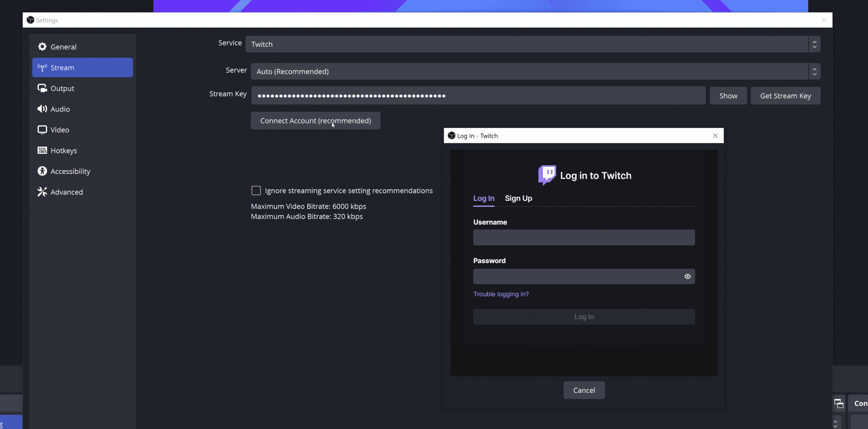868x429 pixels.
Task: Toggle password visibility eye icon
Action: [687, 276]
